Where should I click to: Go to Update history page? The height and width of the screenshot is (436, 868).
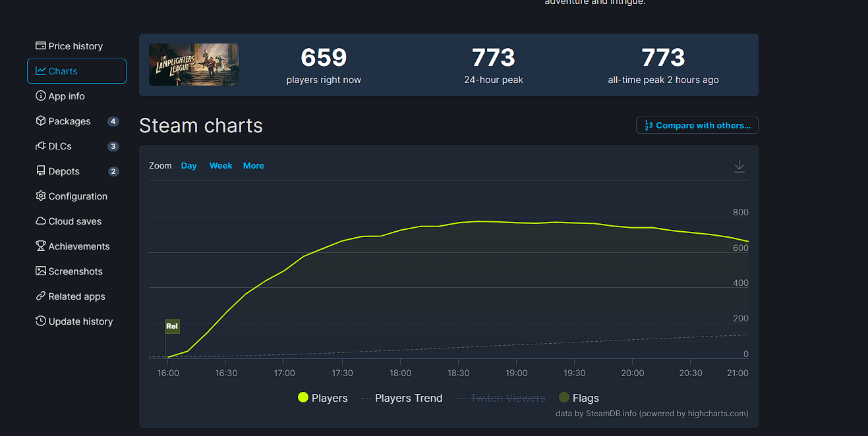pyautogui.click(x=80, y=321)
